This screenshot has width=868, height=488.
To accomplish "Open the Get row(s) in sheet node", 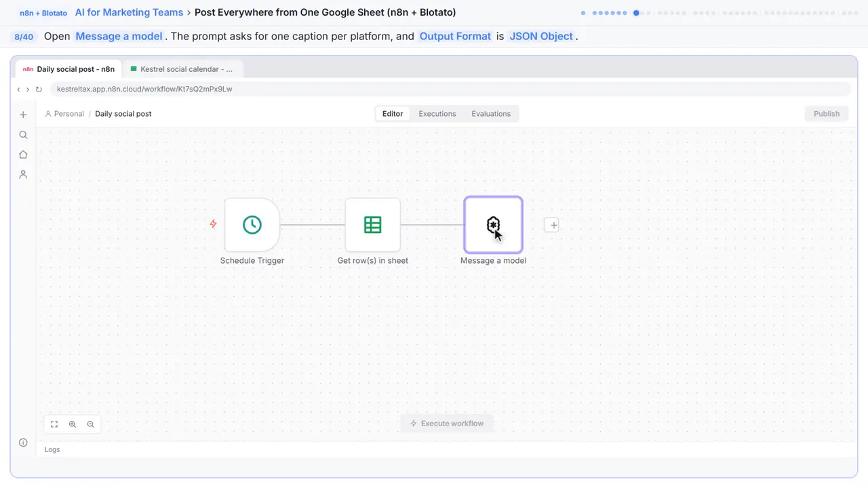I will [373, 225].
